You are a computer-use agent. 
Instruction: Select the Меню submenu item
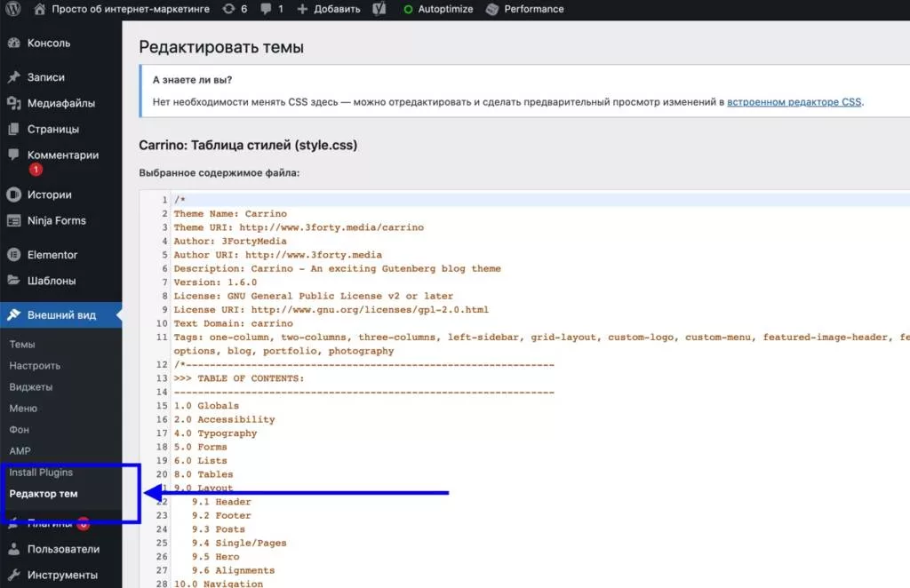(23, 409)
